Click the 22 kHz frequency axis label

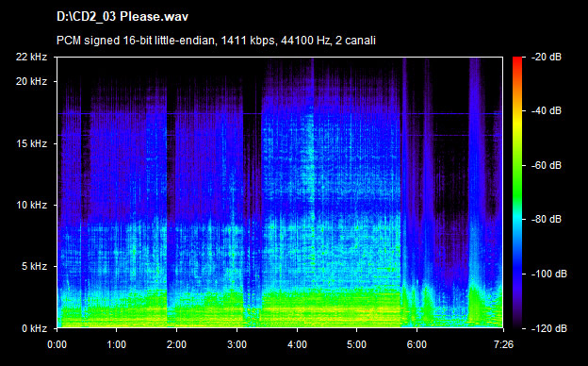click(31, 57)
